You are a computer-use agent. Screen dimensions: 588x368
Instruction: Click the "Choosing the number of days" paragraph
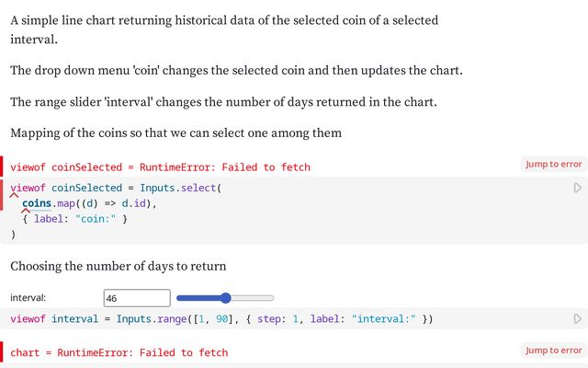pos(119,267)
